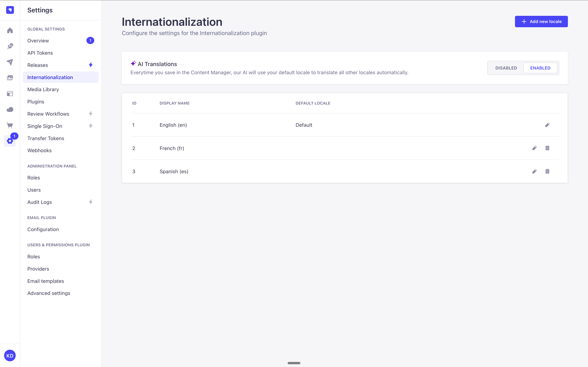Delete the Spanish locale via trash icon
This screenshot has height=367, width=588.
[547, 171]
